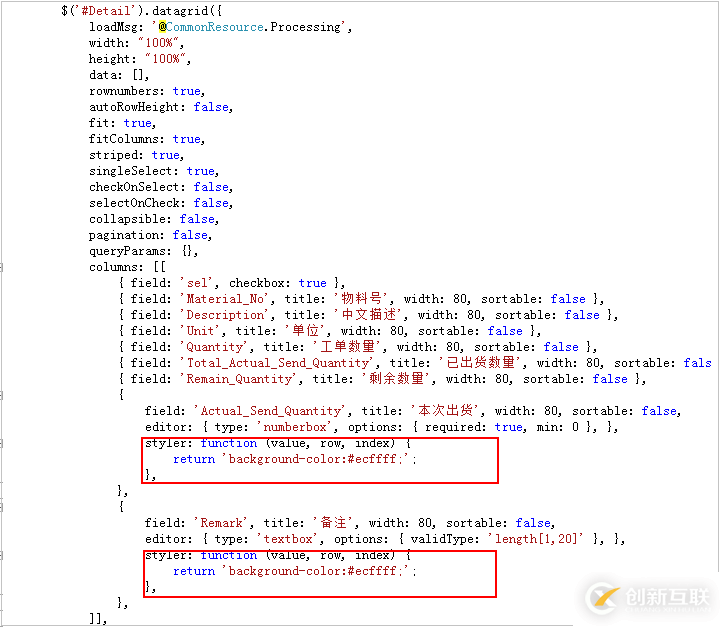Click the '剩余数量' title string
This screenshot has height=627, width=720.
396,379
